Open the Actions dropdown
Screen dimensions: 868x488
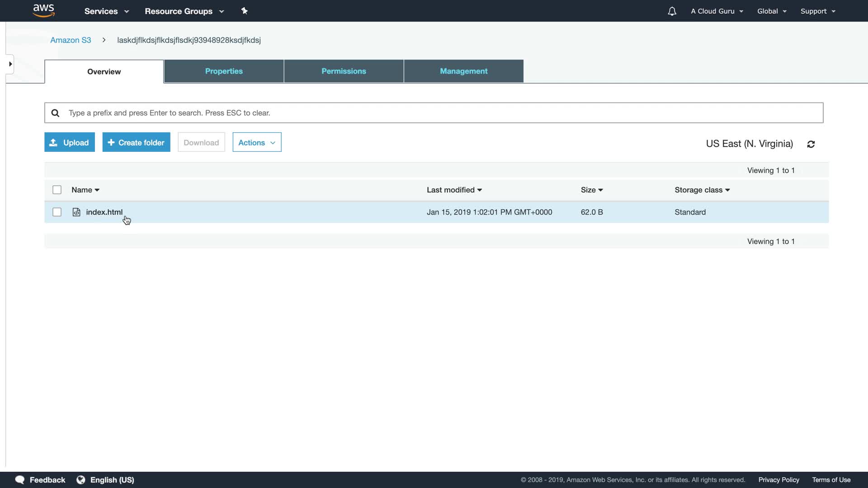[257, 143]
